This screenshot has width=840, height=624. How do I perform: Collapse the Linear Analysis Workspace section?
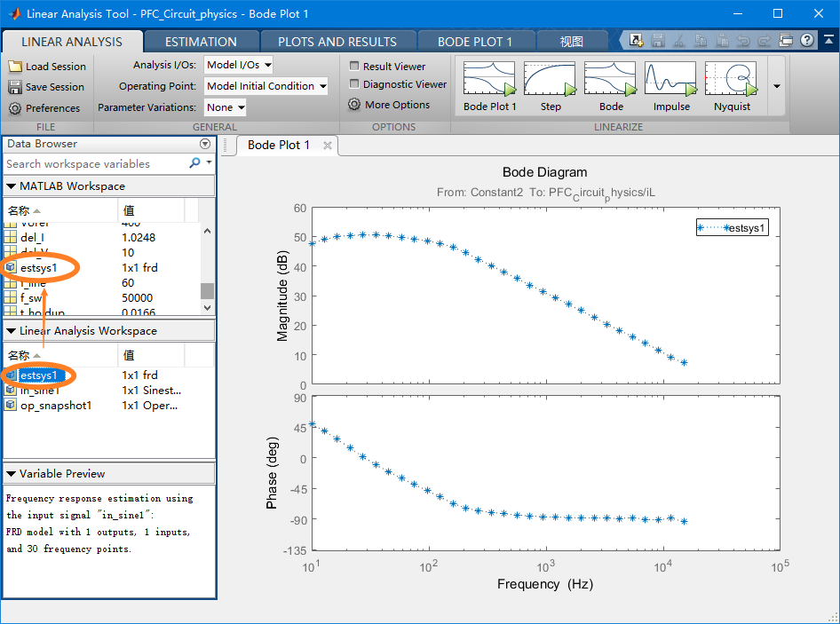click(11, 330)
